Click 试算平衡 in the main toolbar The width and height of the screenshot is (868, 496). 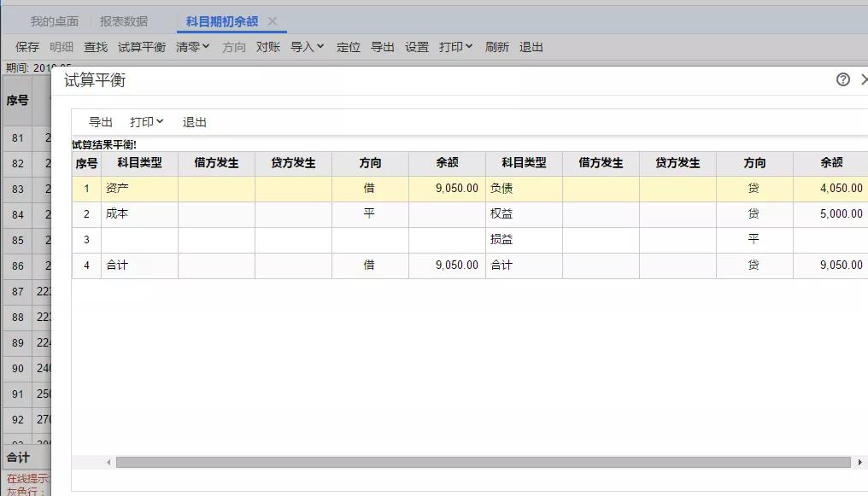point(142,47)
